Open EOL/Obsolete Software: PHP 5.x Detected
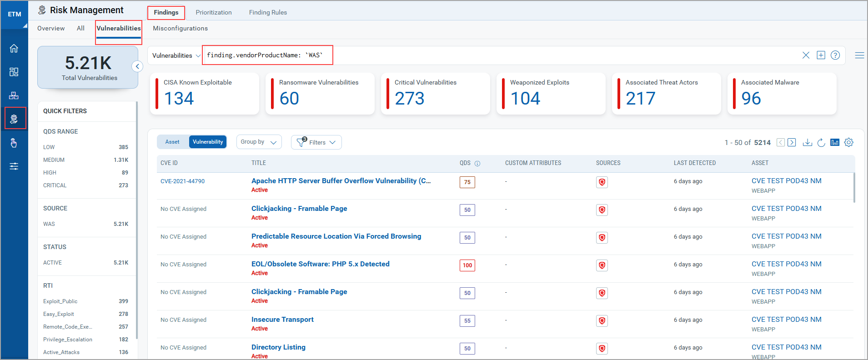Image resolution: width=868 pixels, height=360 pixels. point(320,264)
